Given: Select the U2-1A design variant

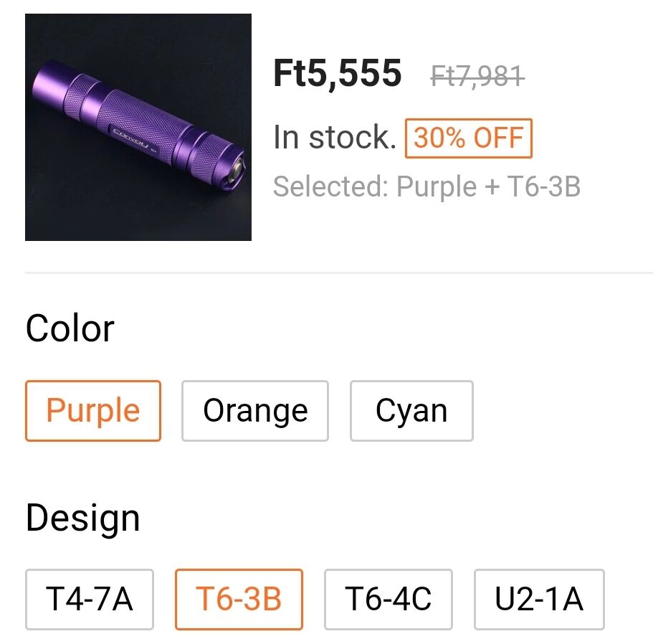Looking at the screenshot, I should click(x=539, y=599).
